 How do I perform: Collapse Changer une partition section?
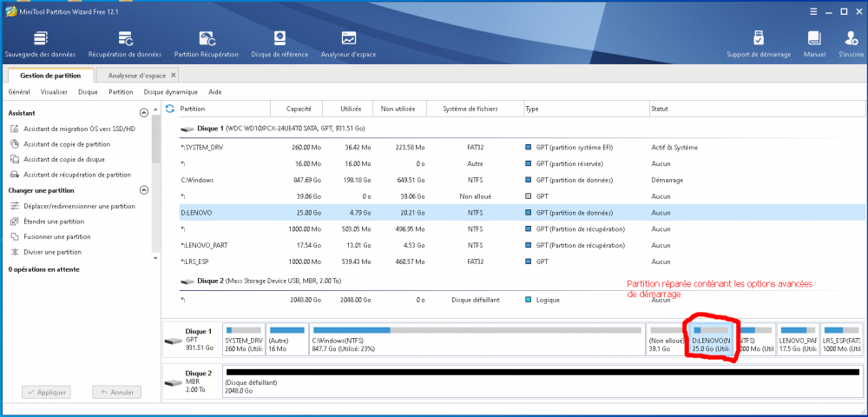[143, 190]
